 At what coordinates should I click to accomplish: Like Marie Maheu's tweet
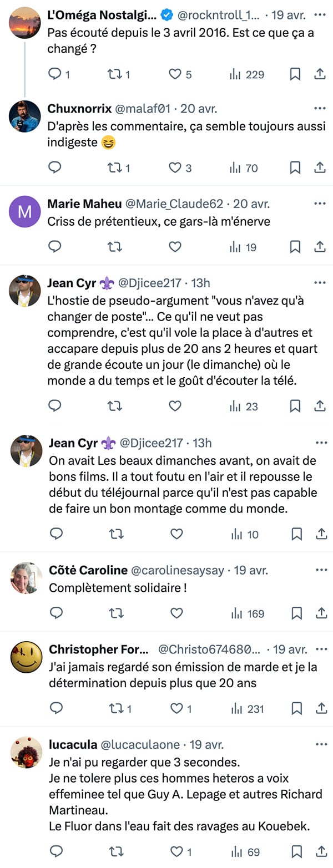[175, 247]
